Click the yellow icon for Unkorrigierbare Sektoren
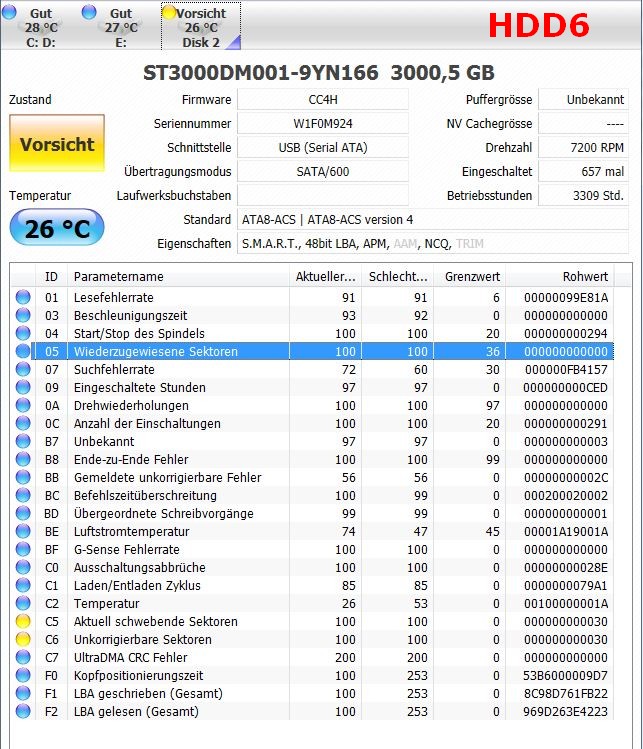This screenshot has width=643, height=749. [x=23, y=639]
